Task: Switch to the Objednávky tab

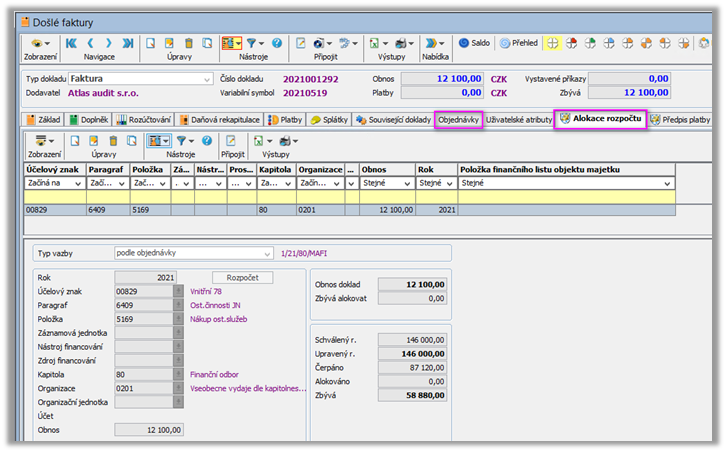Action: pos(459,119)
